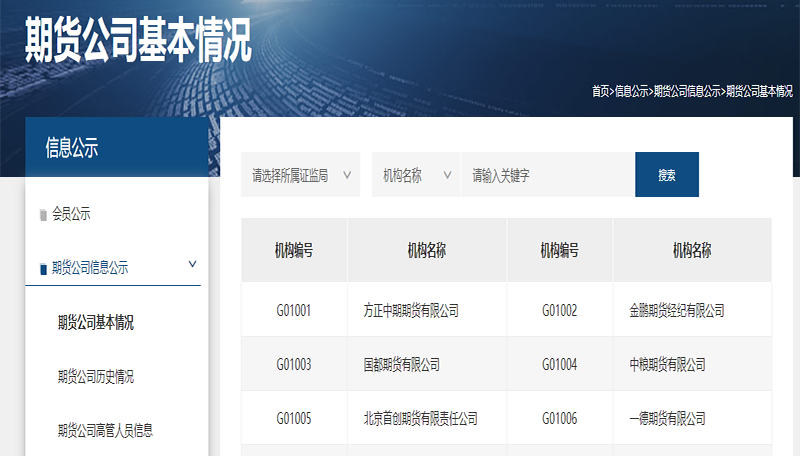This screenshot has width=800, height=456.
Task: Click the 机构名称 header above 方正中期期货有限公司
Action: click(427, 250)
